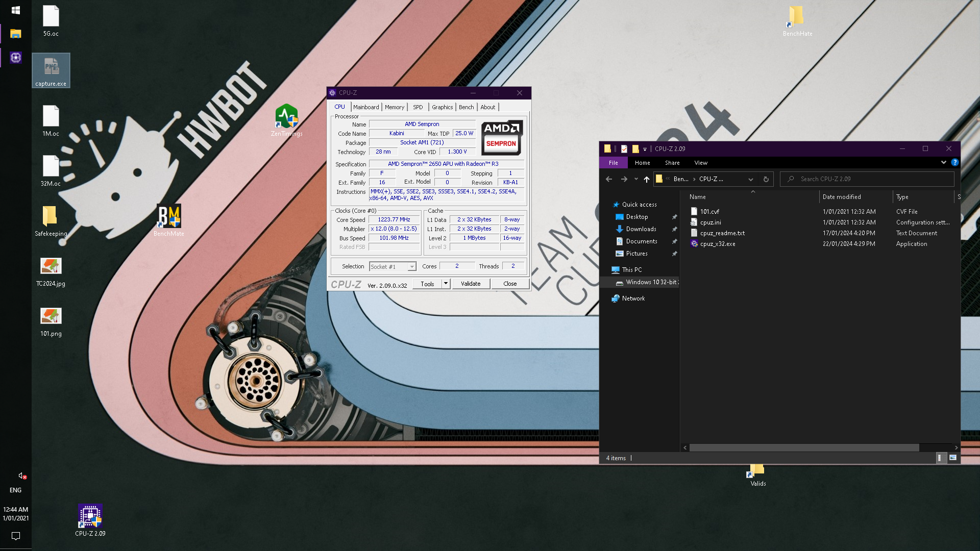Open the Graphics tab in CPU-Z
This screenshot has height=551, width=980.
point(442,107)
